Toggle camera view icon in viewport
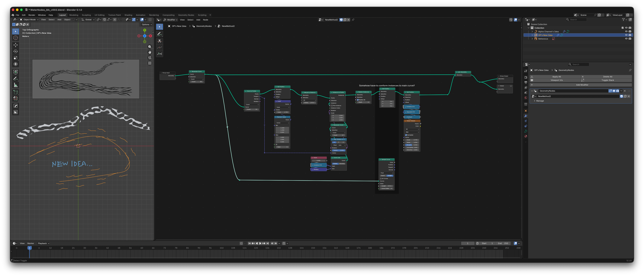The image size is (644, 276). pos(150,58)
